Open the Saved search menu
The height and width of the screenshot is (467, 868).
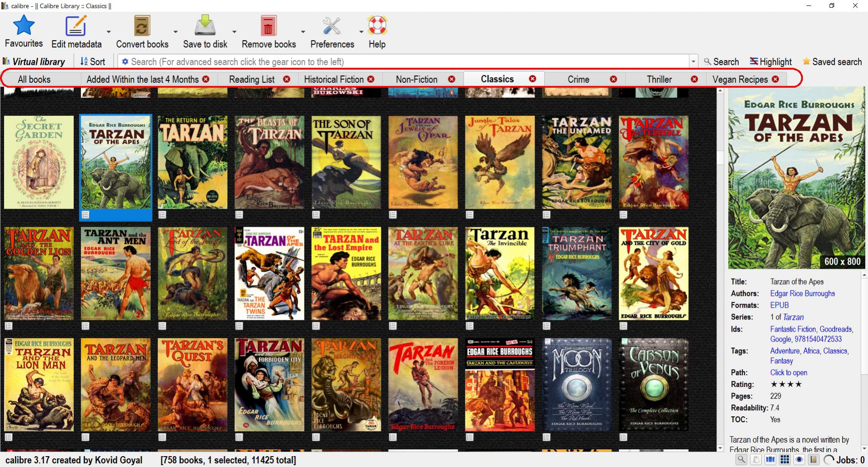tap(832, 62)
